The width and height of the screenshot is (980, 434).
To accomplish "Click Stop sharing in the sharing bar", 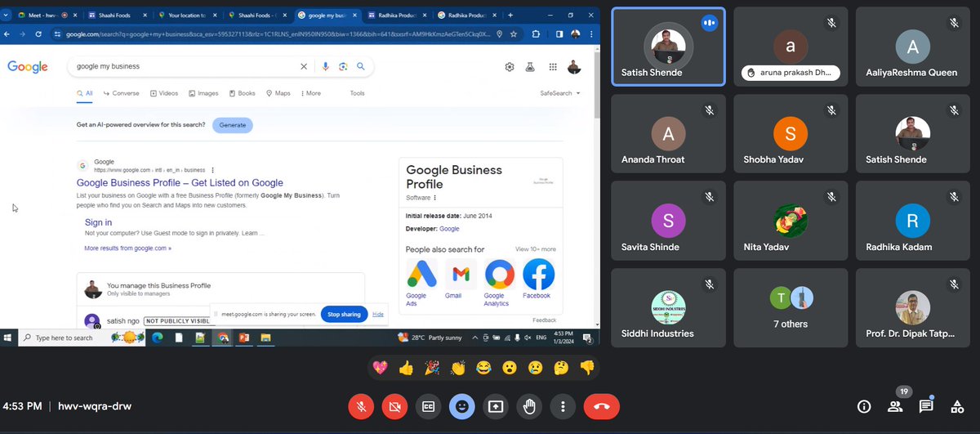I will 344,314.
